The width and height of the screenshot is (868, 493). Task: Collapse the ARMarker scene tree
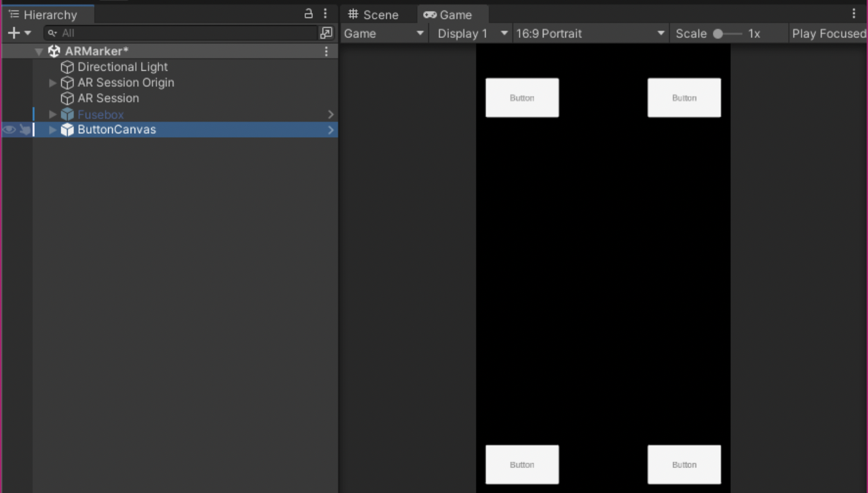[39, 51]
